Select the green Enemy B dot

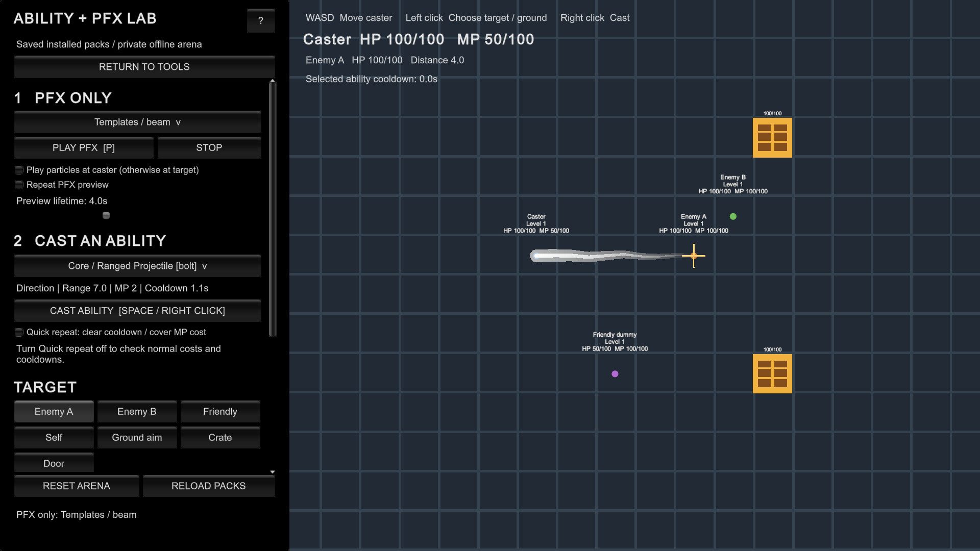[x=733, y=216]
